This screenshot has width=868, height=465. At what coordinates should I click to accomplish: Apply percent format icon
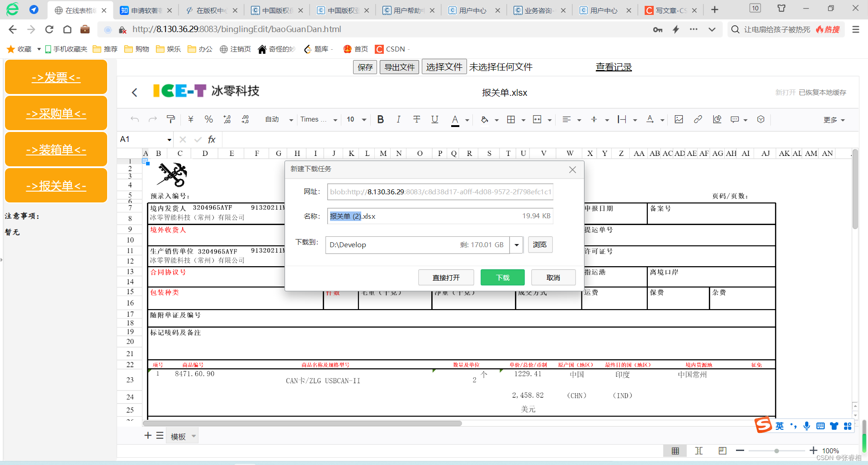click(208, 119)
